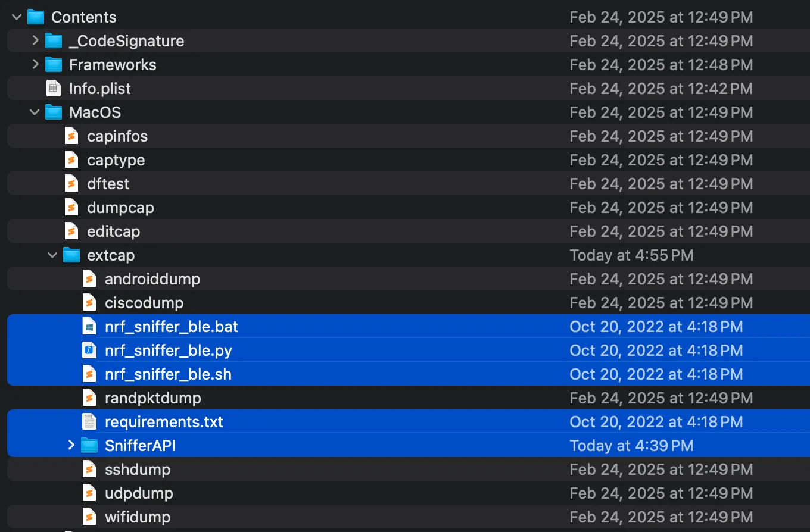The width and height of the screenshot is (810, 532).
Task: Collapse the MacOS folder
Action: pos(34,112)
